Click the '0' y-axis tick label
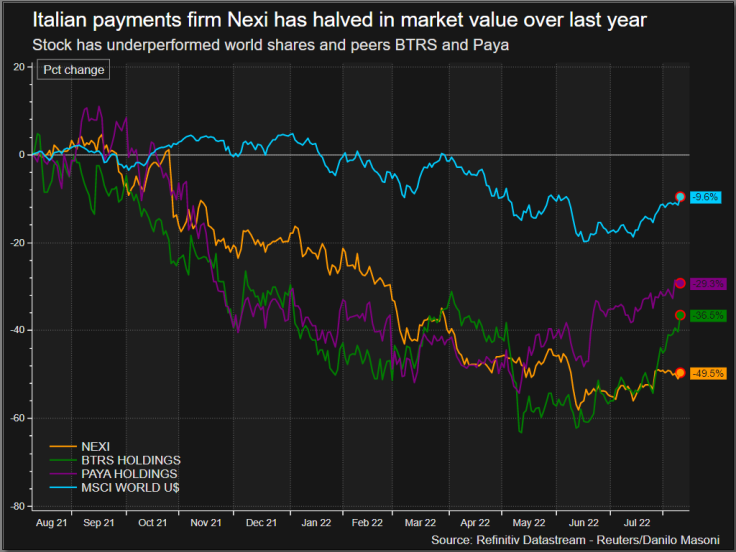The width and height of the screenshot is (736, 552). [x=22, y=155]
